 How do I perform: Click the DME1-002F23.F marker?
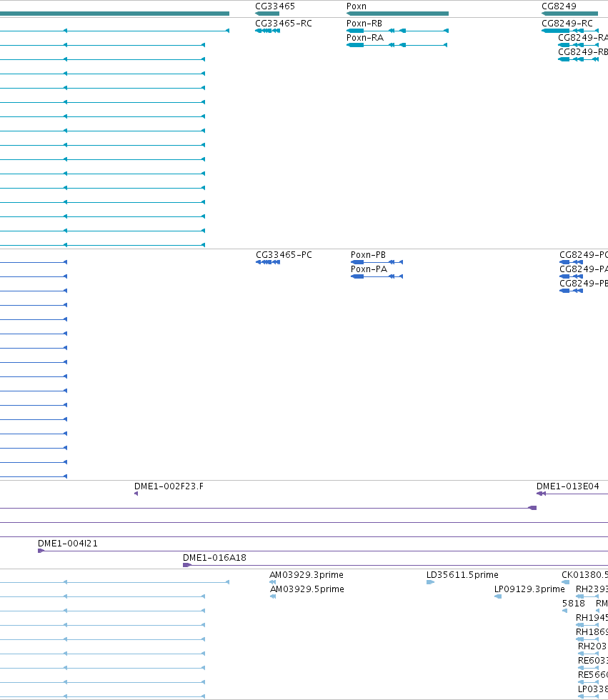[136, 494]
